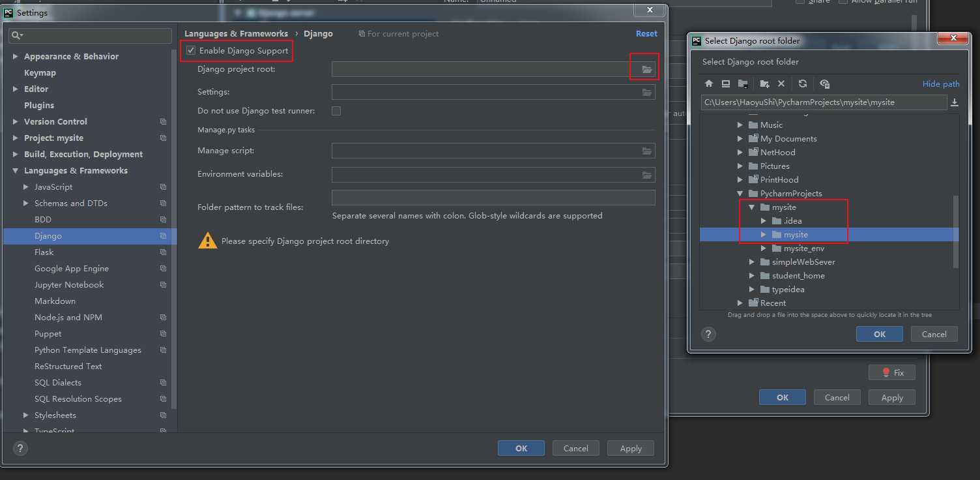Browse for Manage script file
Screen dimensions: 980x480
646,151
